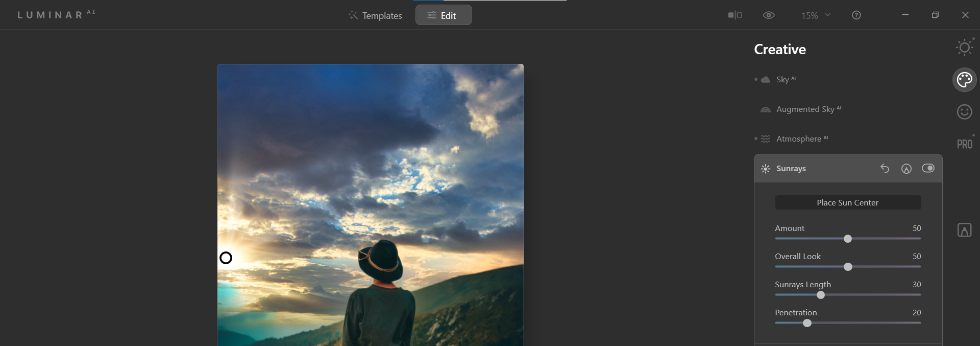Toggle Sunrays effect visibility switch
The image size is (980, 346).
(928, 168)
